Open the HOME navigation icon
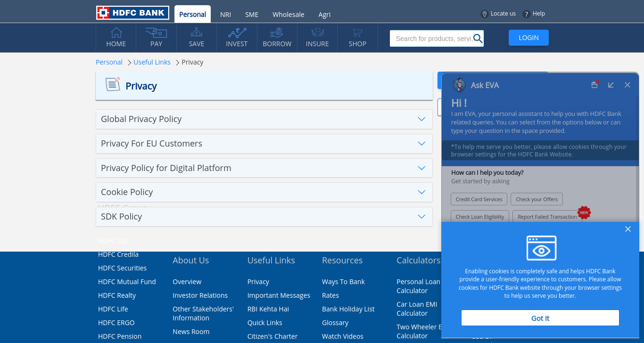The width and height of the screenshot is (644, 343). 116,33
